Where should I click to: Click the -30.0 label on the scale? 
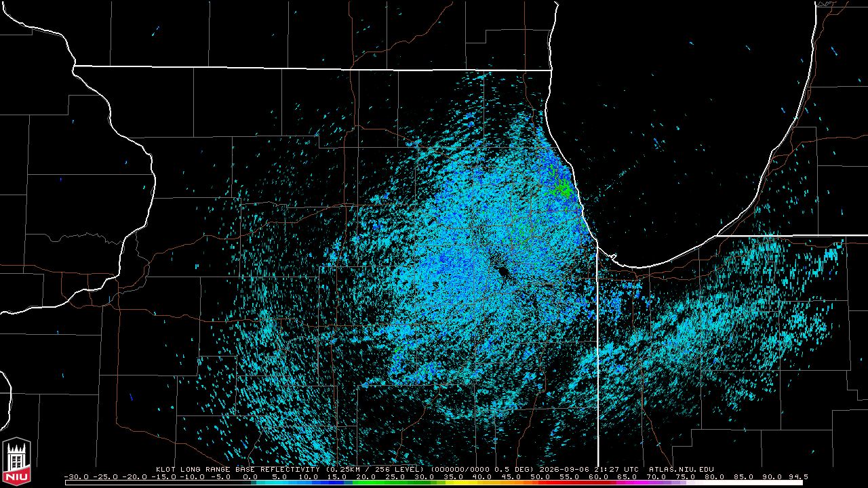(x=76, y=476)
